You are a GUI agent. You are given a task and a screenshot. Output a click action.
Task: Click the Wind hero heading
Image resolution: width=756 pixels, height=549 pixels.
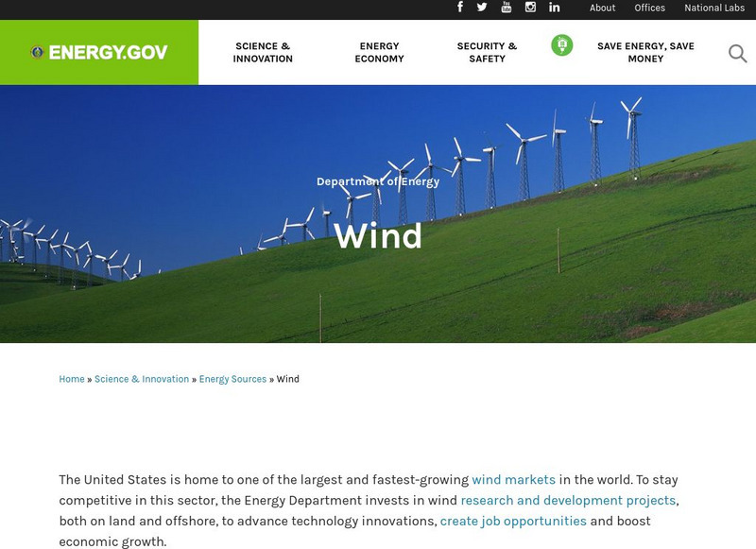(x=378, y=235)
